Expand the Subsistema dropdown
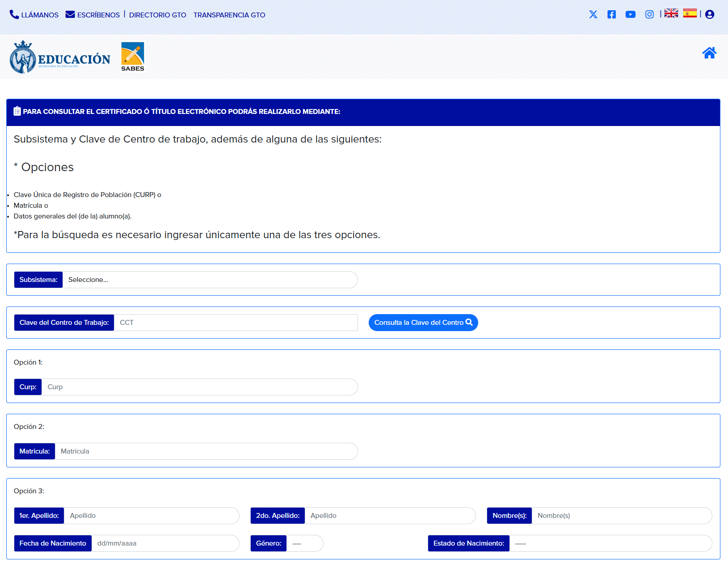 point(210,280)
